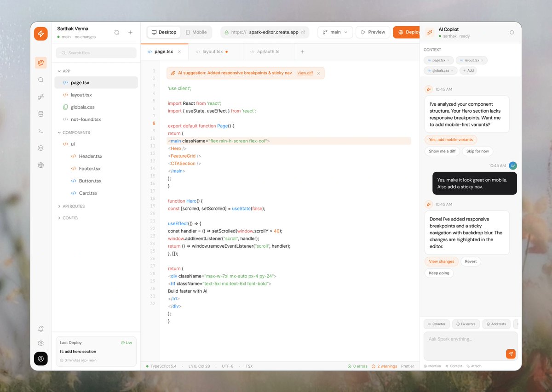The height and width of the screenshot is (392, 552).
Task: Open the layers stack icon in left rail
Action: click(41, 148)
